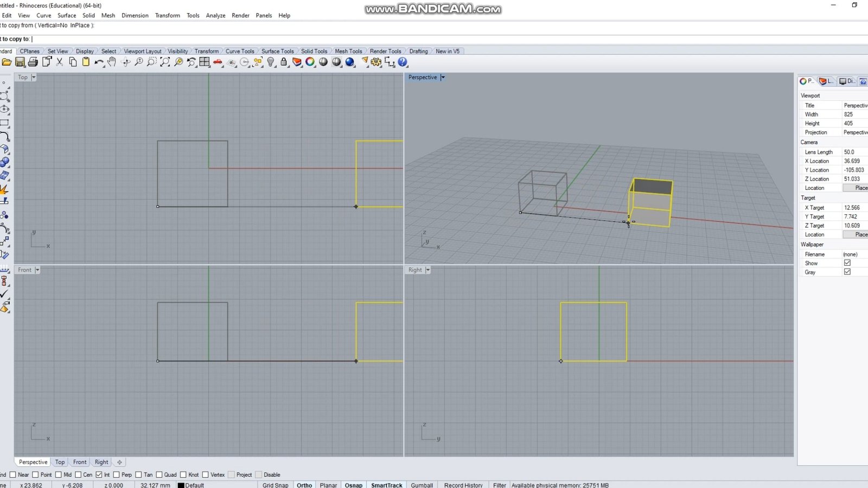Click the Cut scissors icon
Image resolution: width=868 pixels, height=488 pixels.
(x=60, y=62)
